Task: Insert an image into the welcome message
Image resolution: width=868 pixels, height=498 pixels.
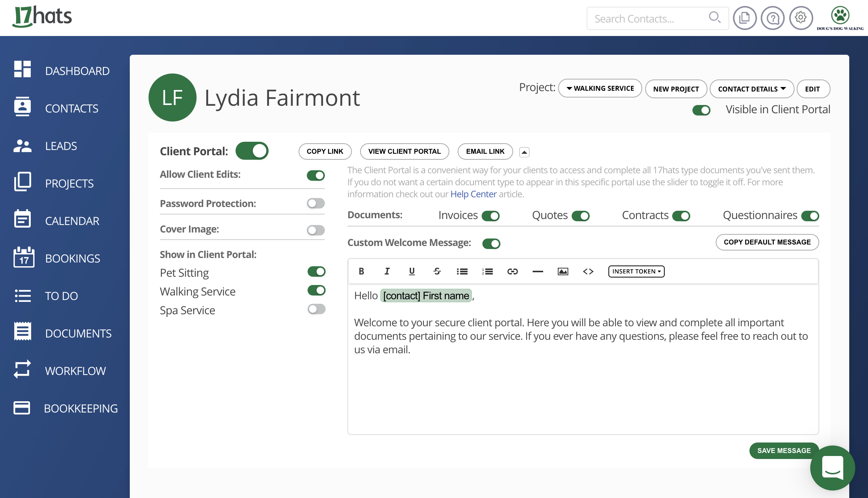Action: tap(563, 271)
